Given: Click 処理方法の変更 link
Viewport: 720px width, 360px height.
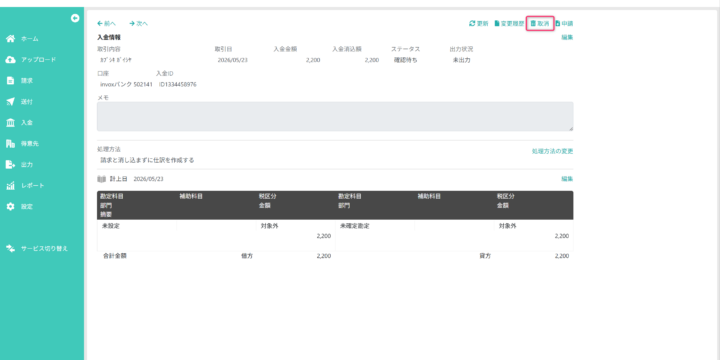Looking at the screenshot, I should point(552,151).
